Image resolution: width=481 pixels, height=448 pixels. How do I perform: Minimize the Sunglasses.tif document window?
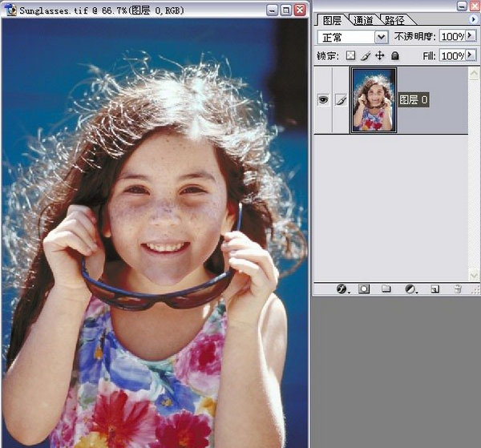click(272, 10)
